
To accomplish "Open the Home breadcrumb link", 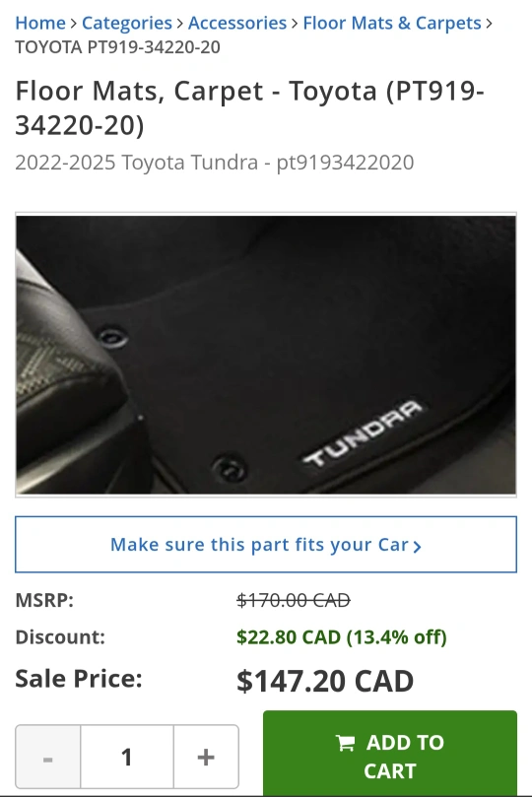I will pyautogui.click(x=40, y=23).
